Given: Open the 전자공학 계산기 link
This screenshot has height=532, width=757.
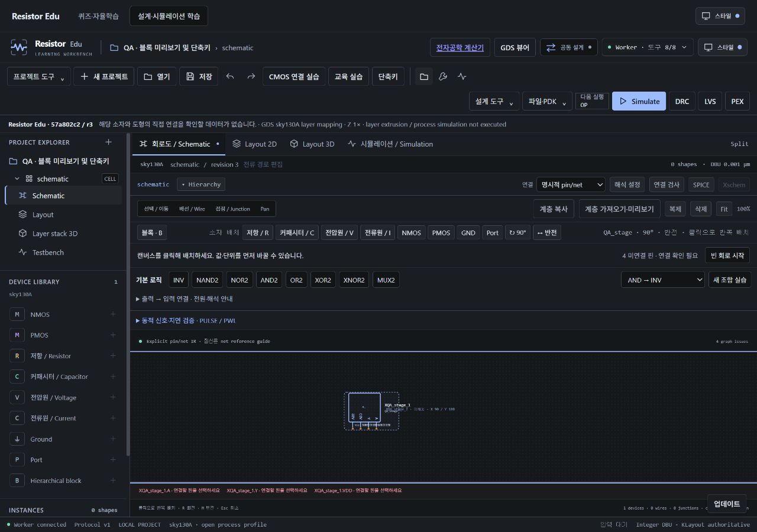Looking at the screenshot, I should point(460,47).
